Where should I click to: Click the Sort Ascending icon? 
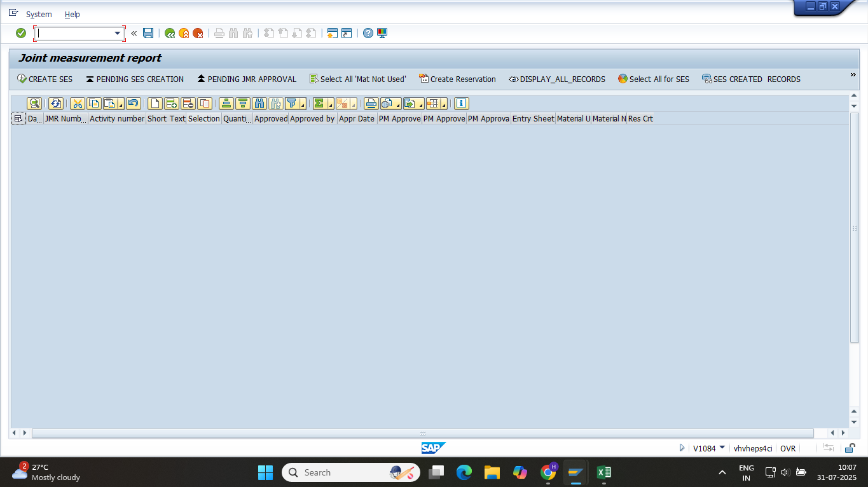[226, 104]
